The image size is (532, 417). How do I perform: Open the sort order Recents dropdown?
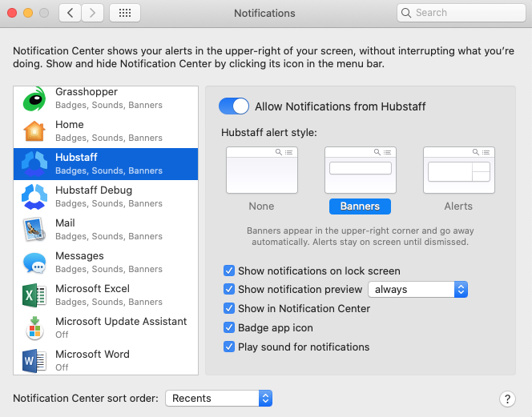[219, 398]
